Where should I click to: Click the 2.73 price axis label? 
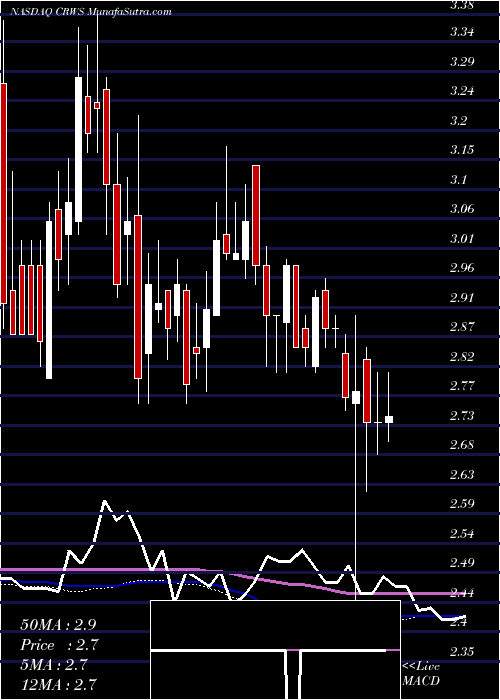[x=462, y=416]
